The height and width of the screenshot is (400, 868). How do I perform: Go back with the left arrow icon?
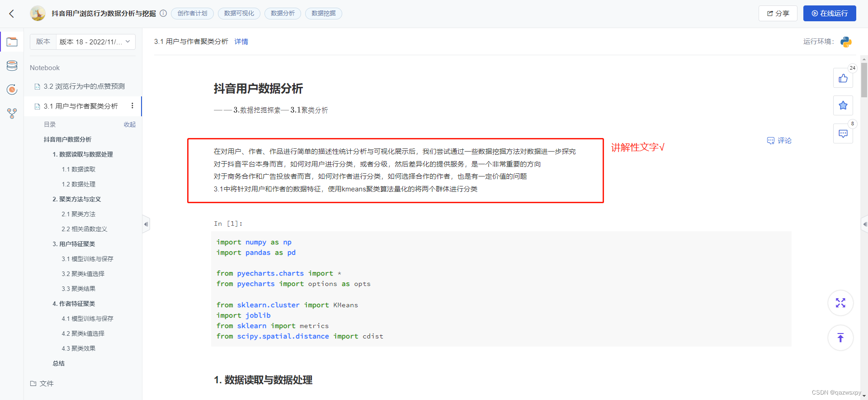[12, 14]
